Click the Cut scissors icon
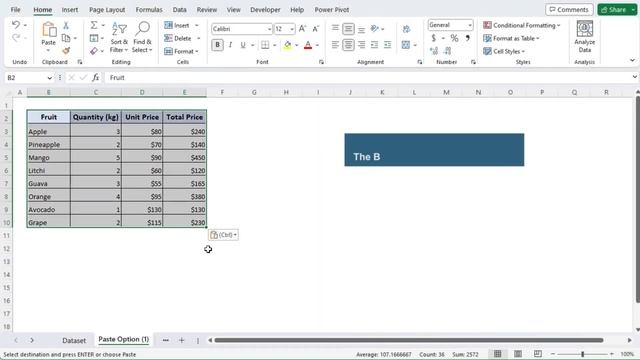The image size is (640, 360). [66, 25]
